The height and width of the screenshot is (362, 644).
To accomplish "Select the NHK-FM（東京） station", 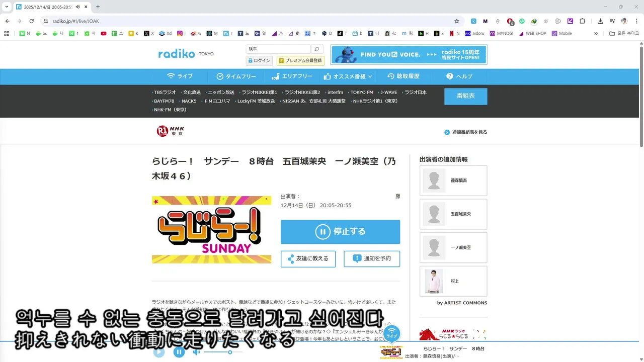I will [169, 110].
